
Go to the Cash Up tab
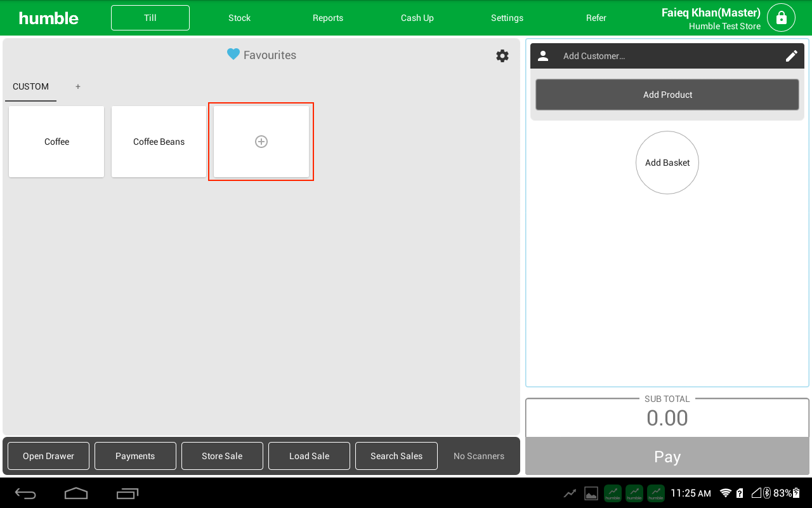point(417,18)
